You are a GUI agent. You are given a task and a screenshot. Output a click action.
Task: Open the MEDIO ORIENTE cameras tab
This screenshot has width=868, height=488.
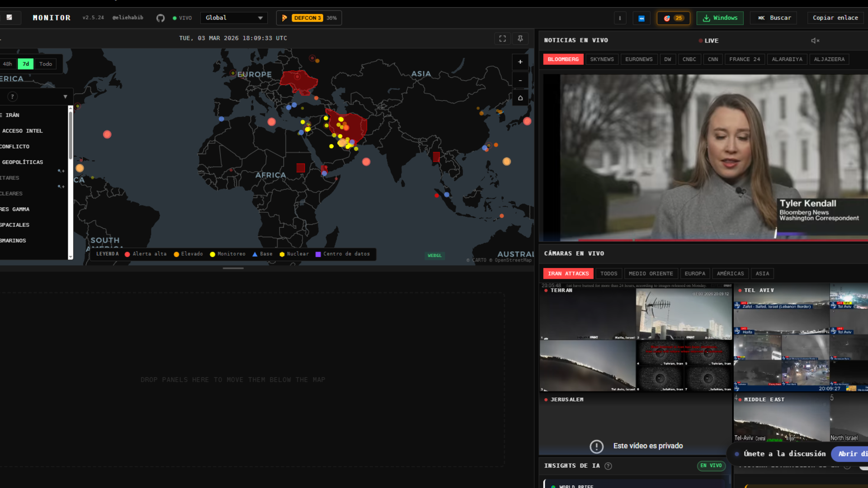651,273
